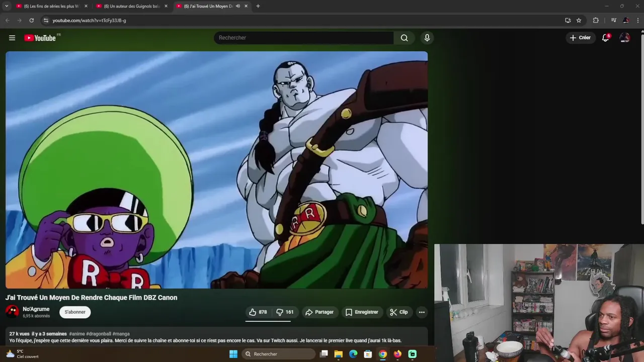Click the Partager share button
The width and height of the screenshot is (644, 362).
click(319, 312)
